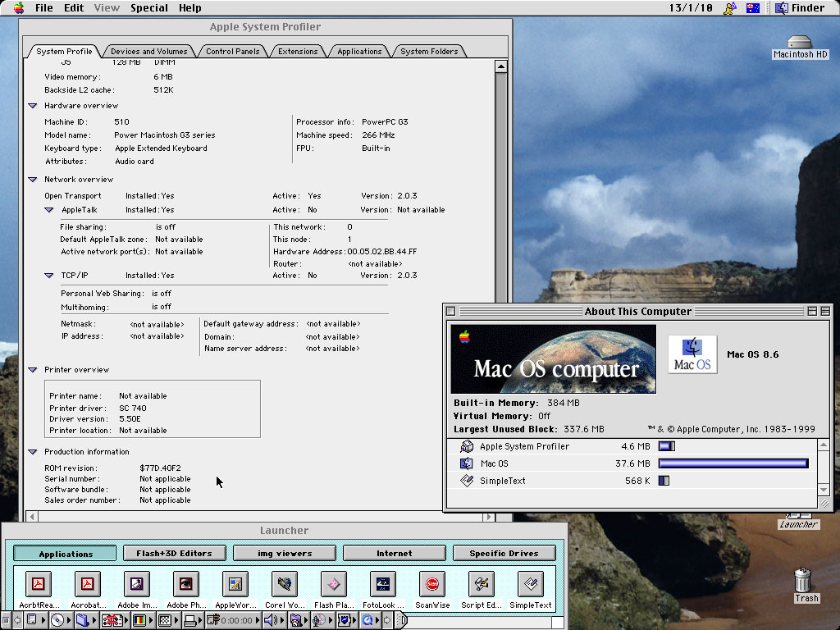Open the Apple menu icon
The width and height of the screenshot is (840, 630).
pos(20,7)
